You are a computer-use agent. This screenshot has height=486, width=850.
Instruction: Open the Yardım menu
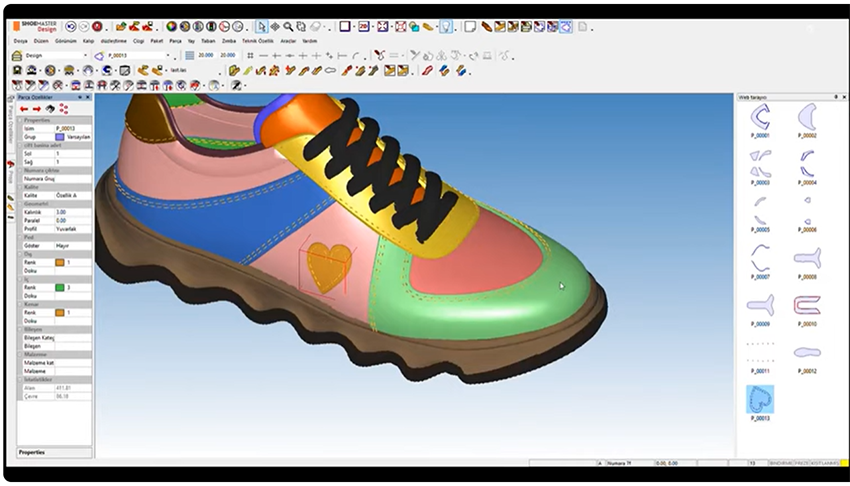coord(310,41)
